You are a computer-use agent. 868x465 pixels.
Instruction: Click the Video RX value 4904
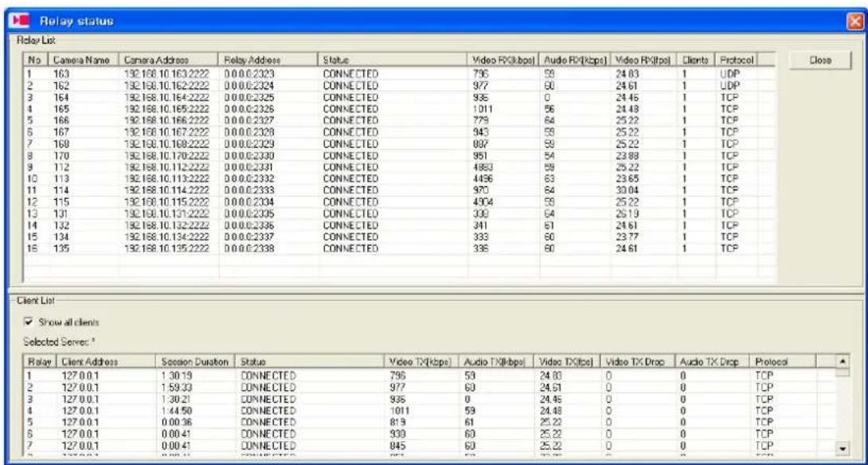click(482, 201)
